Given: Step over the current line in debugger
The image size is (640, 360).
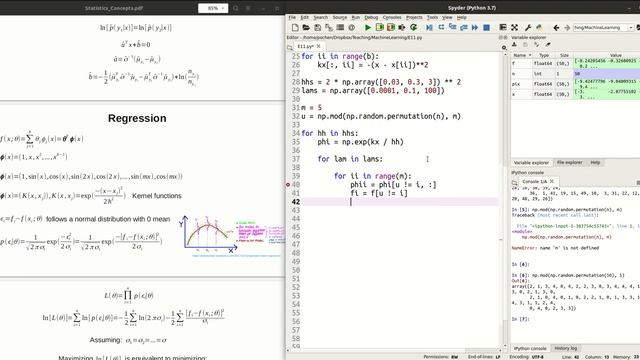Looking at the screenshot, I should pyautogui.click(x=441, y=27).
